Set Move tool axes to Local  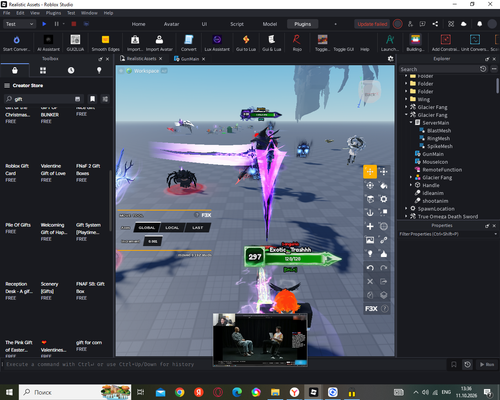point(172,228)
